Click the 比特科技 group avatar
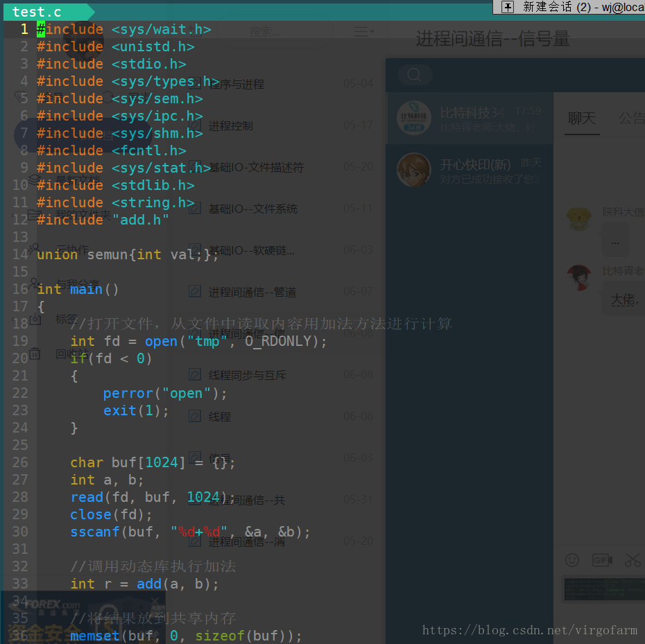645x644 pixels. point(414,118)
